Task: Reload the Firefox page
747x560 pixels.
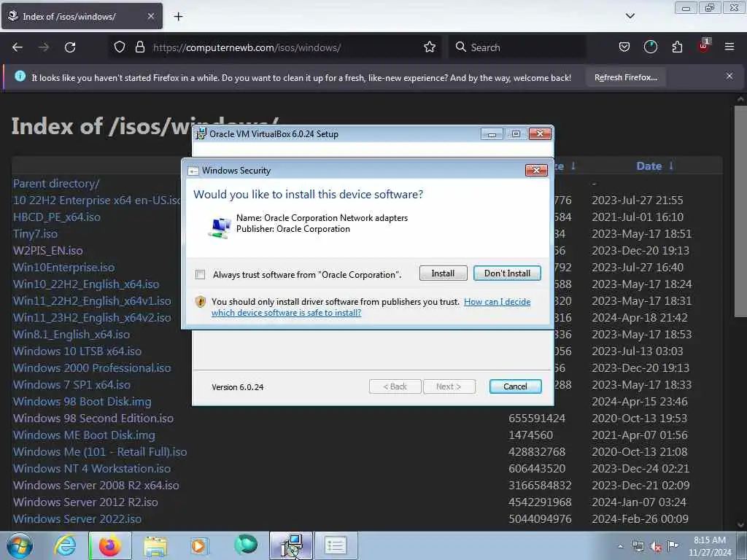Action: [x=70, y=47]
